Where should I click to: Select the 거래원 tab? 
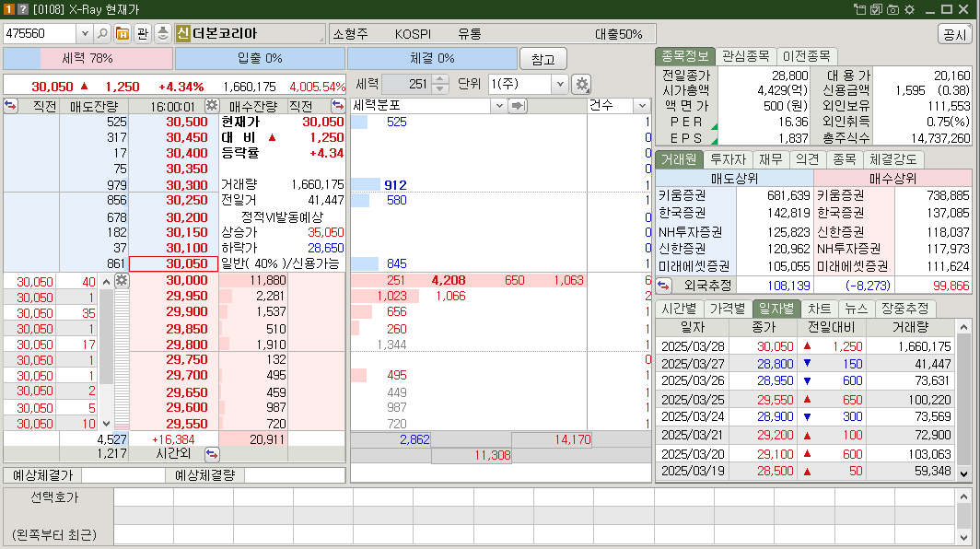(x=679, y=159)
